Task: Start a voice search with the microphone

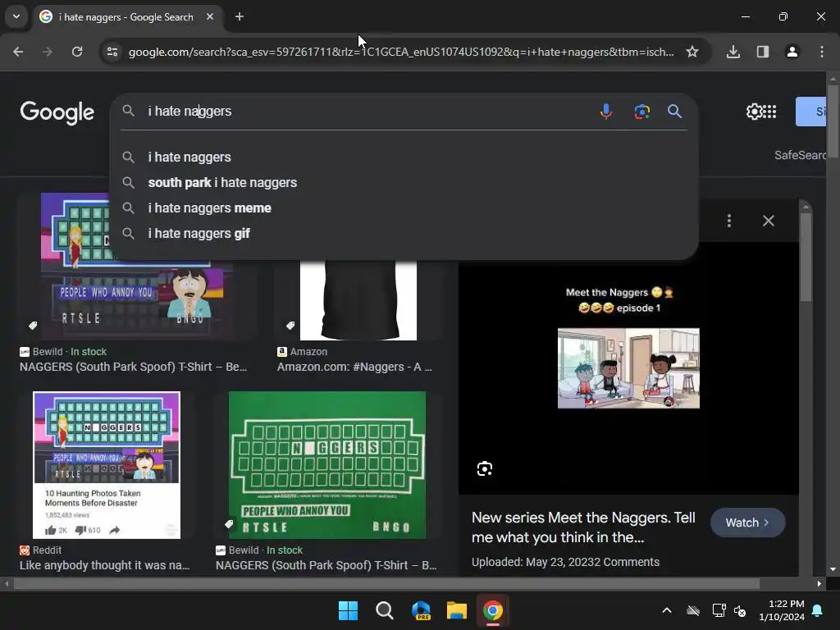Action: click(x=606, y=112)
